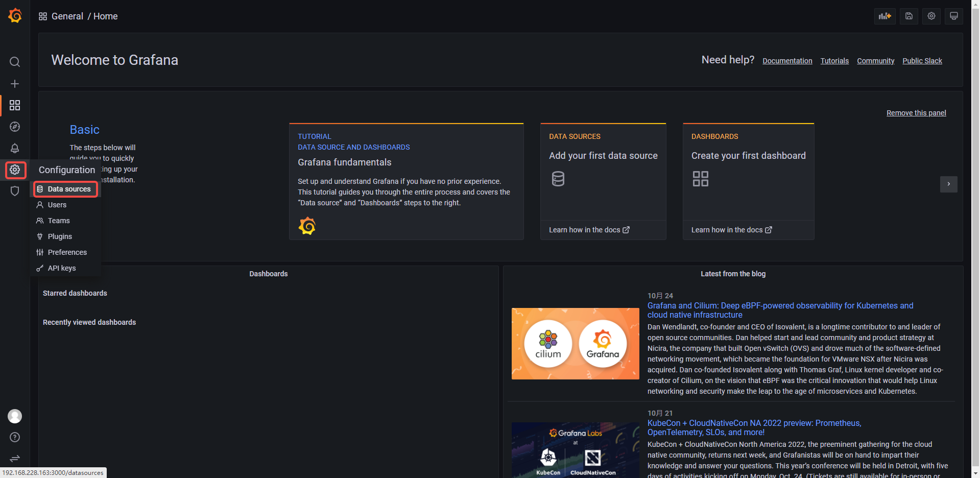Click the Recently viewed dashboards heading
Screen dimensions: 980x478
point(89,322)
